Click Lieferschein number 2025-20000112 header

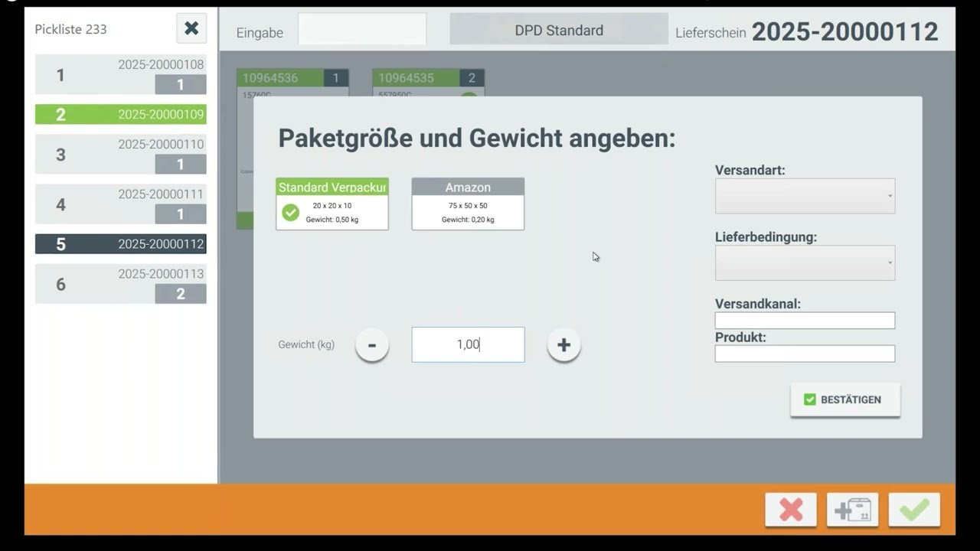coord(844,31)
